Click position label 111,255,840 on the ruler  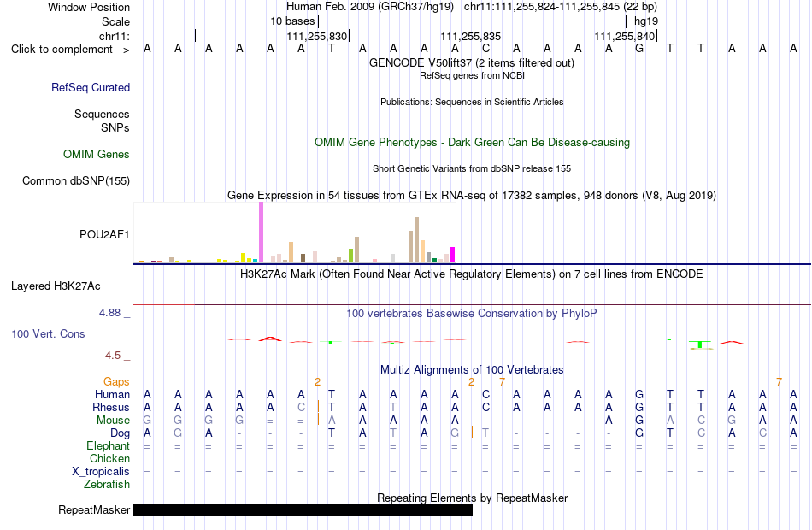click(625, 36)
